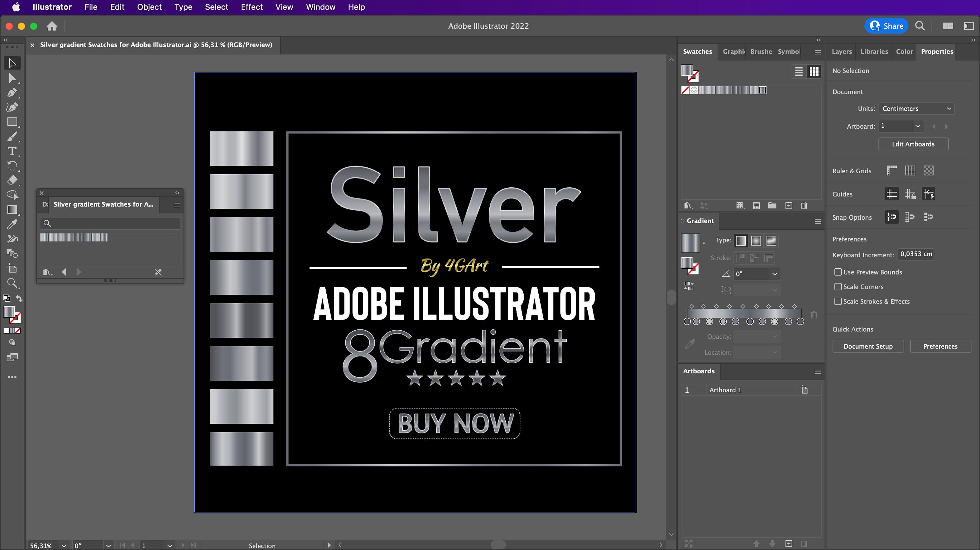Screen dimensions: 980x550
Task: Delete selected swatch with trash icon
Action: [x=804, y=206]
